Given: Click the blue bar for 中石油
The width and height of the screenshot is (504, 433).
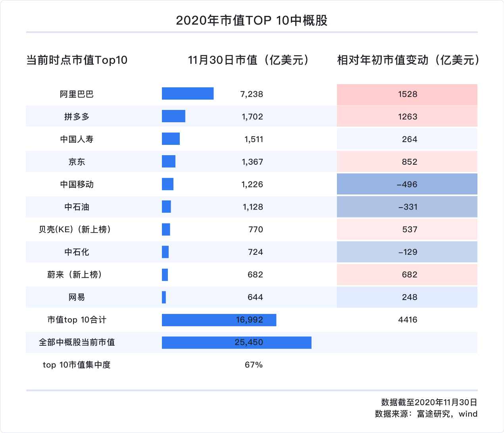Looking at the screenshot, I should (x=166, y=207).
